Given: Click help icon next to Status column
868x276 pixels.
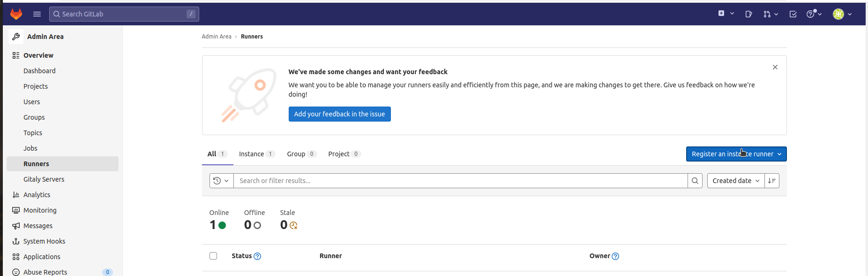Looking at the screenshot, I should [257, 256].
